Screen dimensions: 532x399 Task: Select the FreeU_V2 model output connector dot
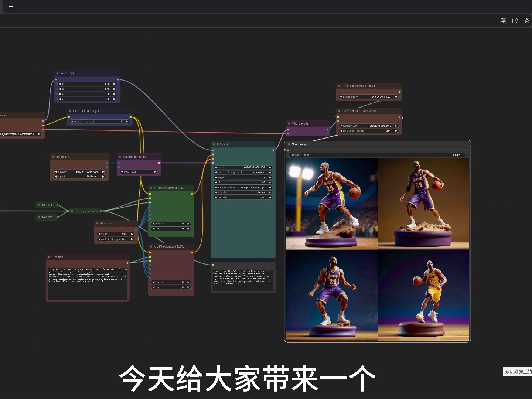click(118, 79)
